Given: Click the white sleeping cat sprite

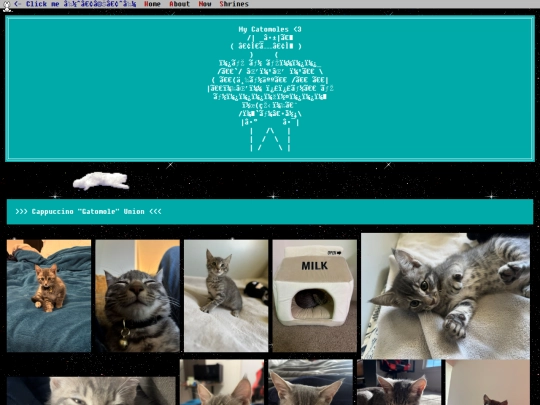Looking at the screenshot, I should [x=101, y=181].
